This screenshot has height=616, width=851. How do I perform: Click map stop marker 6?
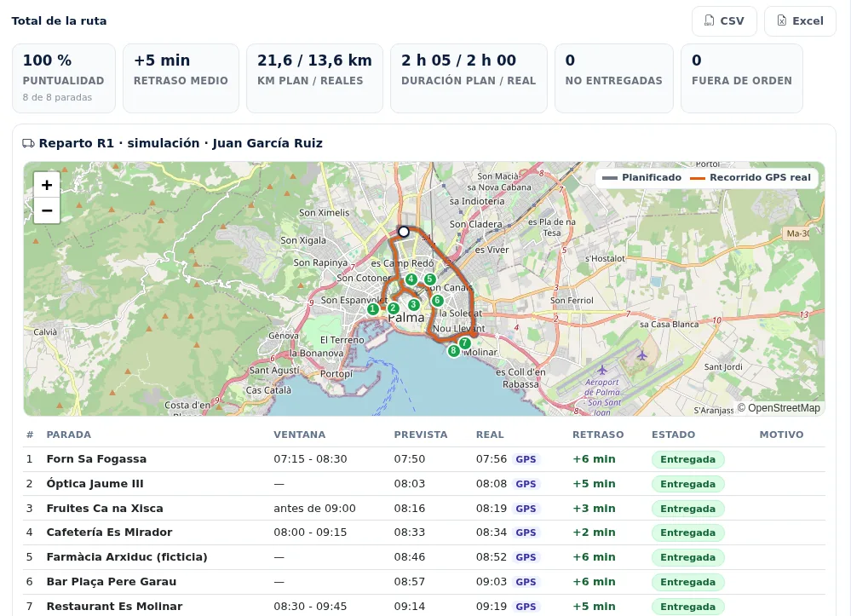[438, 300]
